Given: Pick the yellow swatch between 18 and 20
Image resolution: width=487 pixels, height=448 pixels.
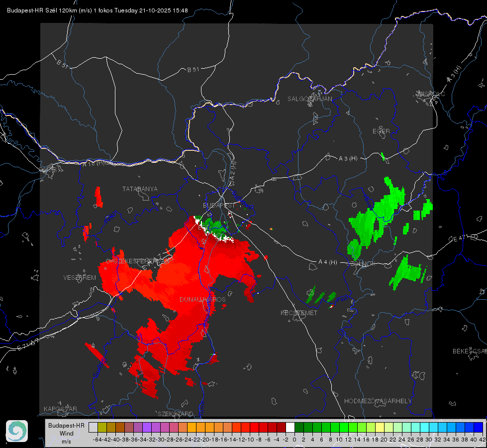Looking at the screenshot, I should pos(380,427).
